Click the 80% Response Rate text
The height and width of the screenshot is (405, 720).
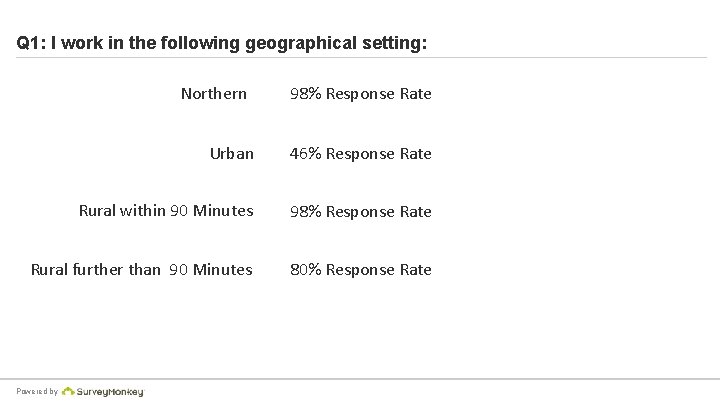[x=361, y=270]
